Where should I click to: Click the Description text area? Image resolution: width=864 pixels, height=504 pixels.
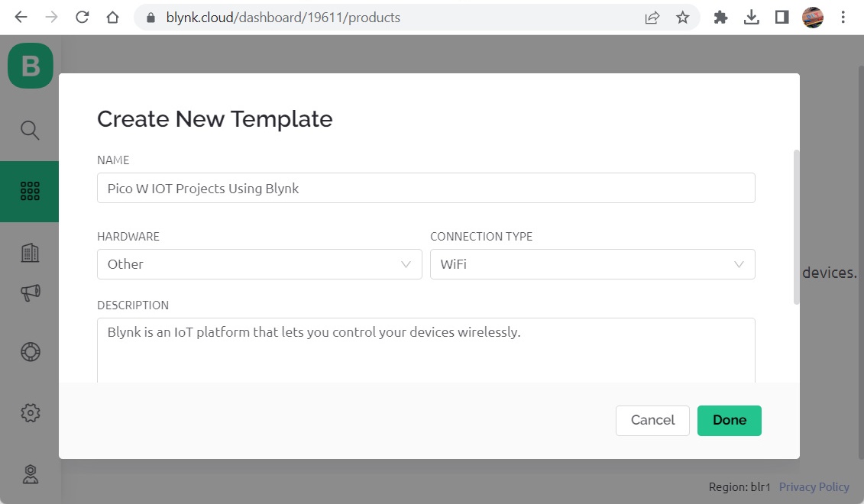coord(426,350)
